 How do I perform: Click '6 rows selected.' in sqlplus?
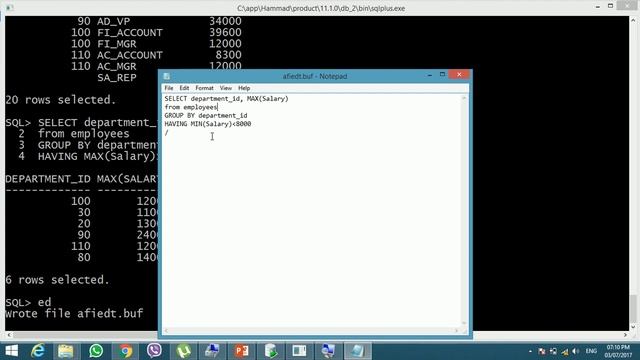pyautogui.click(x=58, y=280)
